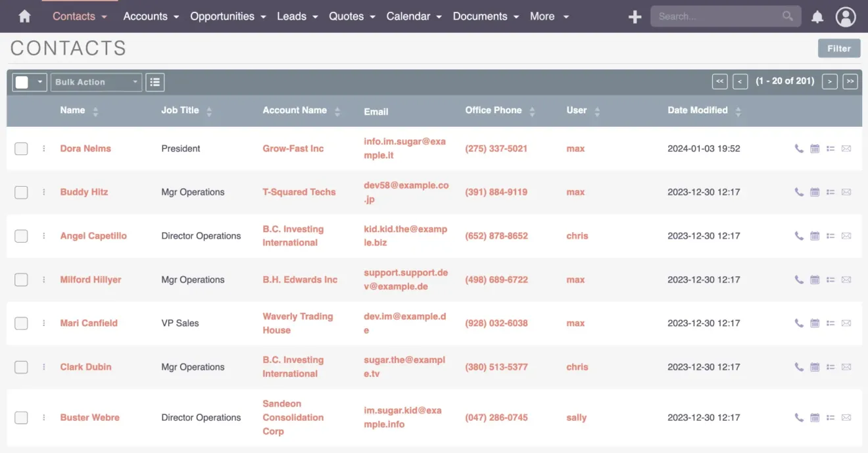
Task: Sort contacts by Date Modified
Action: (698, 110)
